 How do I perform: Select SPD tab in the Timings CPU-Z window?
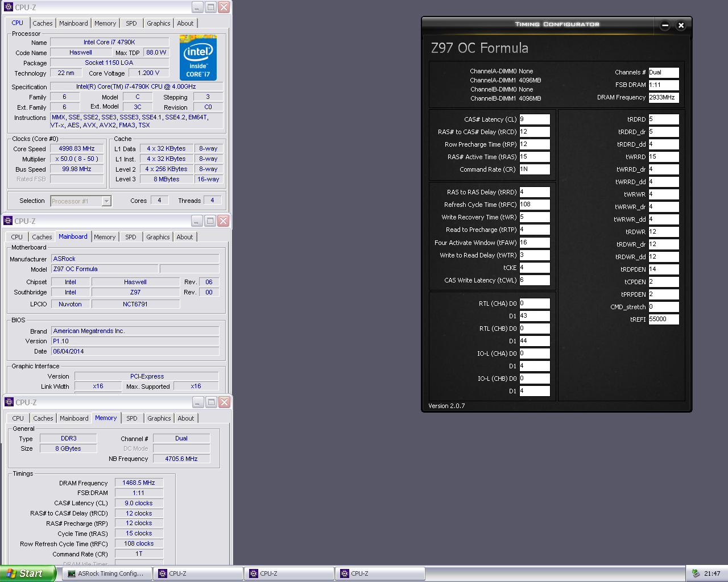coord(132,418)
